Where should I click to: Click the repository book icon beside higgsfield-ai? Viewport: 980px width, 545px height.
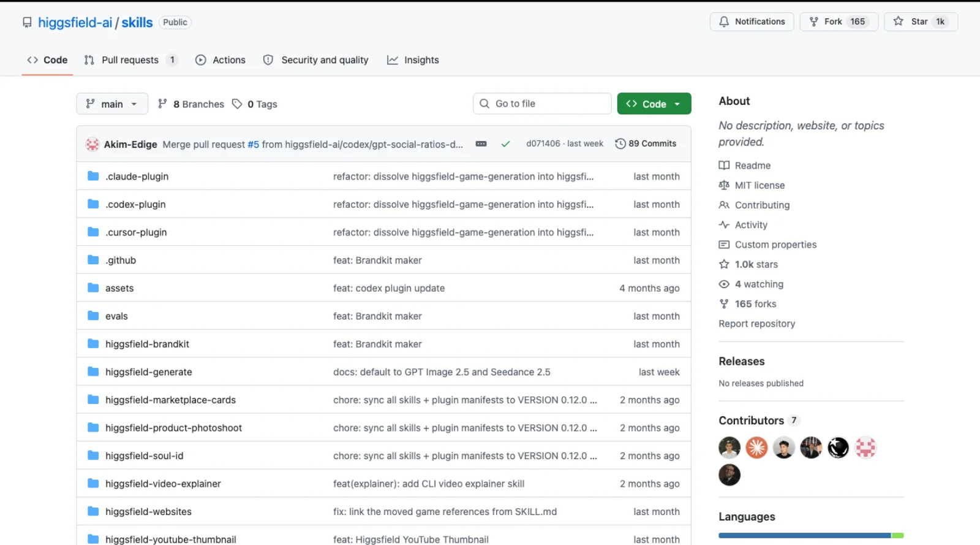tap(27, 23)
